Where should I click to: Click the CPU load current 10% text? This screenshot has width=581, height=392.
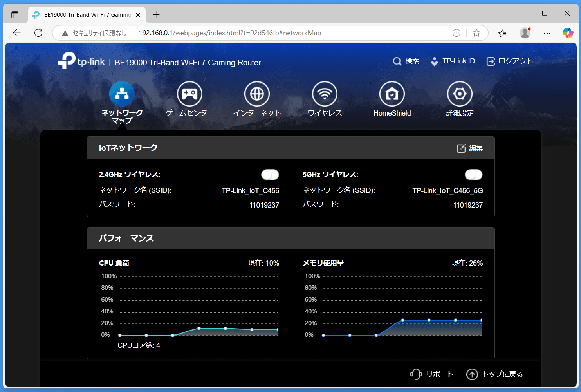(263, 263)
